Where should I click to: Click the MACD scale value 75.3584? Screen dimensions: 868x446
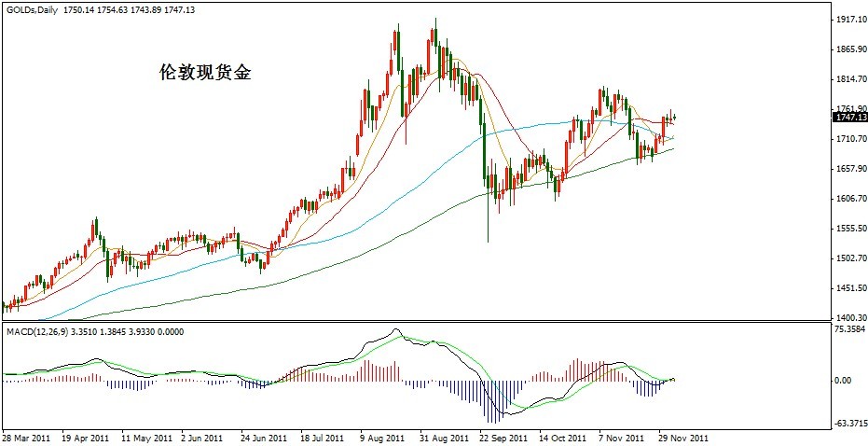851,329
